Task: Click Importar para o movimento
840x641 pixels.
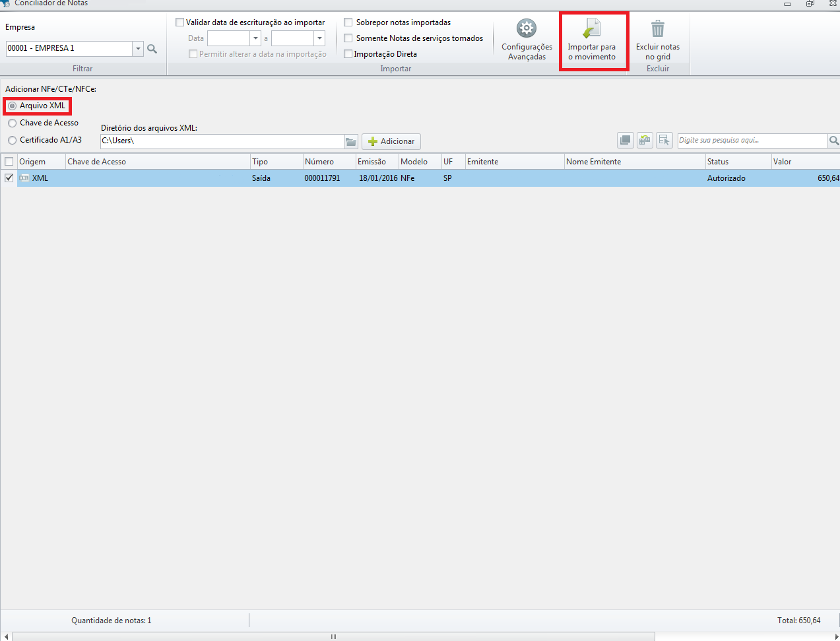Action: [x=593, y=40]
